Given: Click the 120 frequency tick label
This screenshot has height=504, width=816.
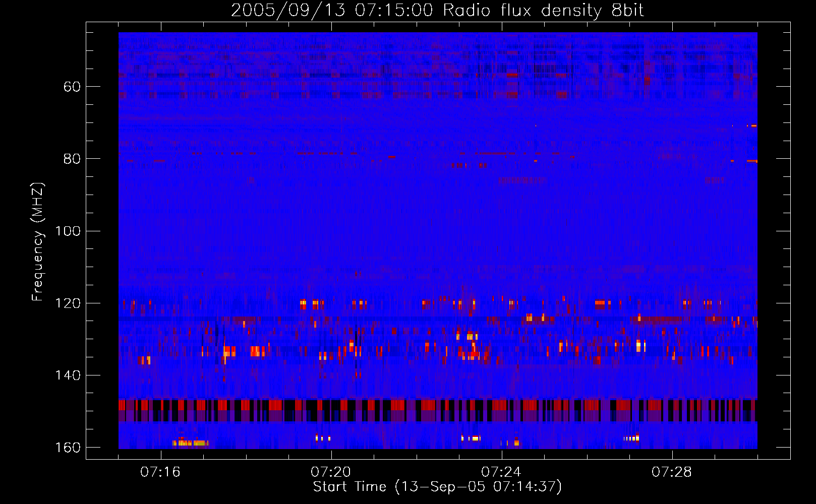Looking at the screenshot, I should coord(68,303).
